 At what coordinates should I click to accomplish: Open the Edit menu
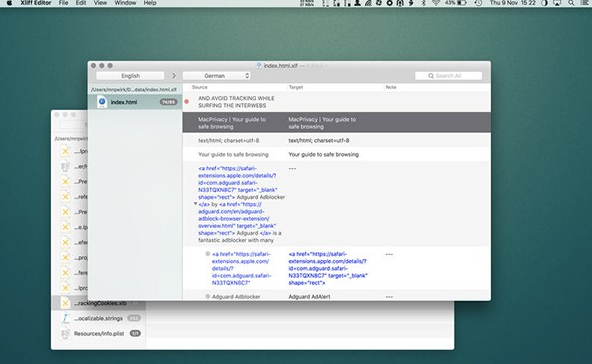click(81, 3)
